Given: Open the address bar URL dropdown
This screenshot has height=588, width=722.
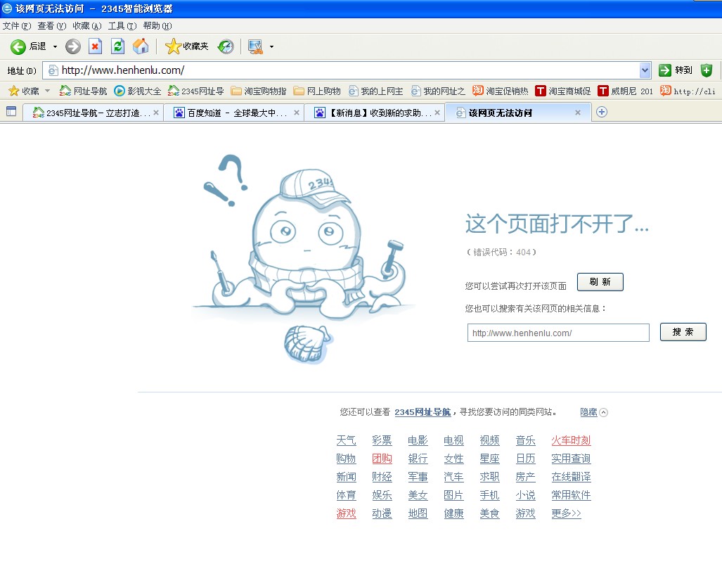Looking at the screenshot, I should tap(645, 70).
